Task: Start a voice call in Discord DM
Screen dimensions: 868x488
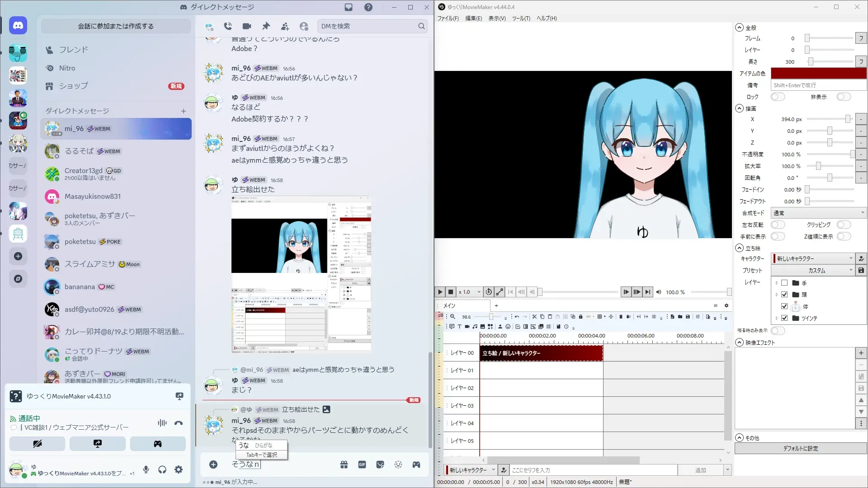Action: point(228,26)
